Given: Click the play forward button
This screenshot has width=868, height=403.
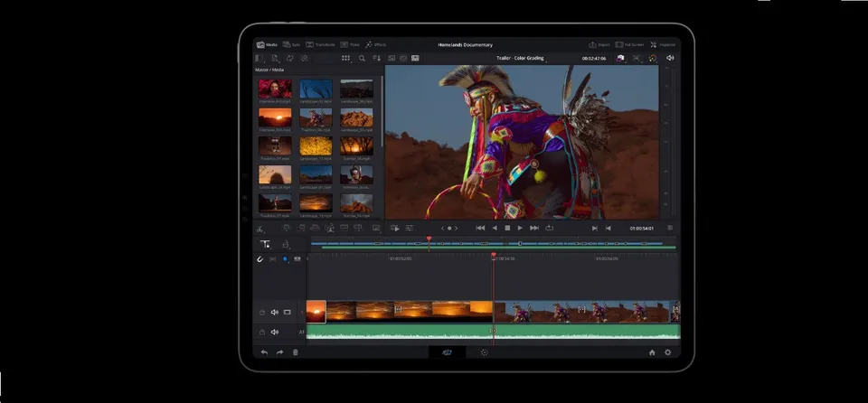Looking at the screenshot, I should [x=520, y=228].
